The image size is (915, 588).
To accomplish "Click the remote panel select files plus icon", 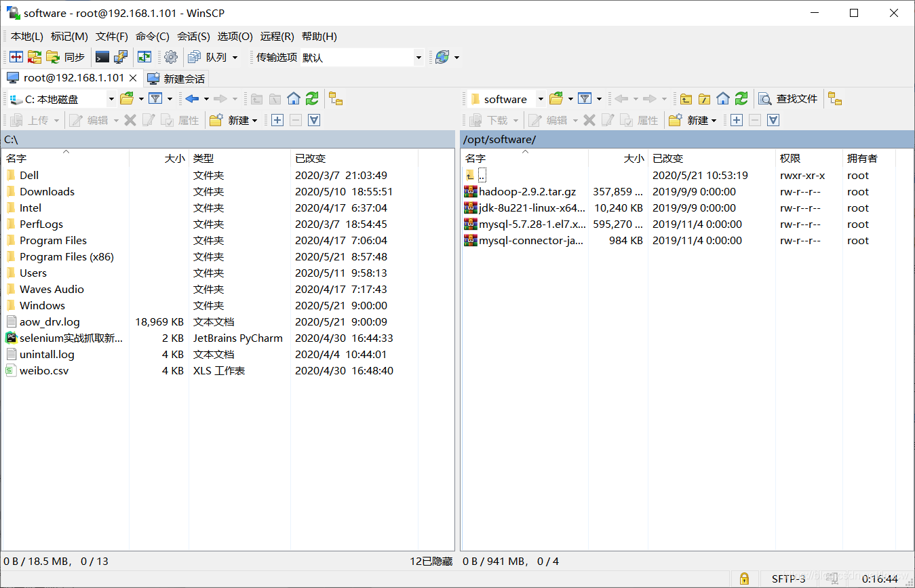I will [737, 120].
